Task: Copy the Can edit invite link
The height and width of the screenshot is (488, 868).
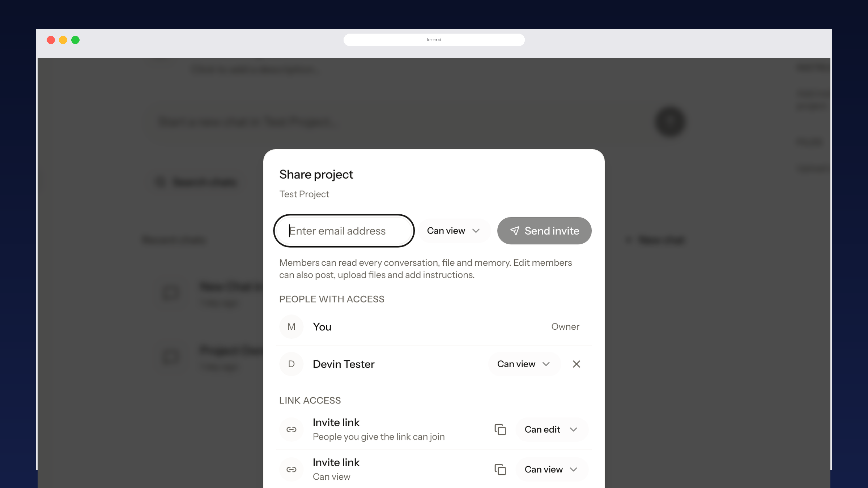Action: click(500, 429)
